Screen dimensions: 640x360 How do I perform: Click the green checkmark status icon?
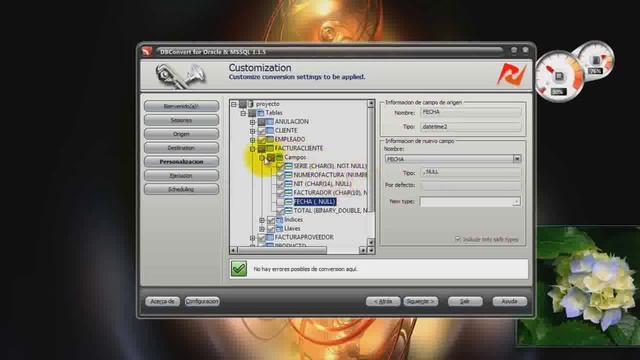[x=239, y=269]
